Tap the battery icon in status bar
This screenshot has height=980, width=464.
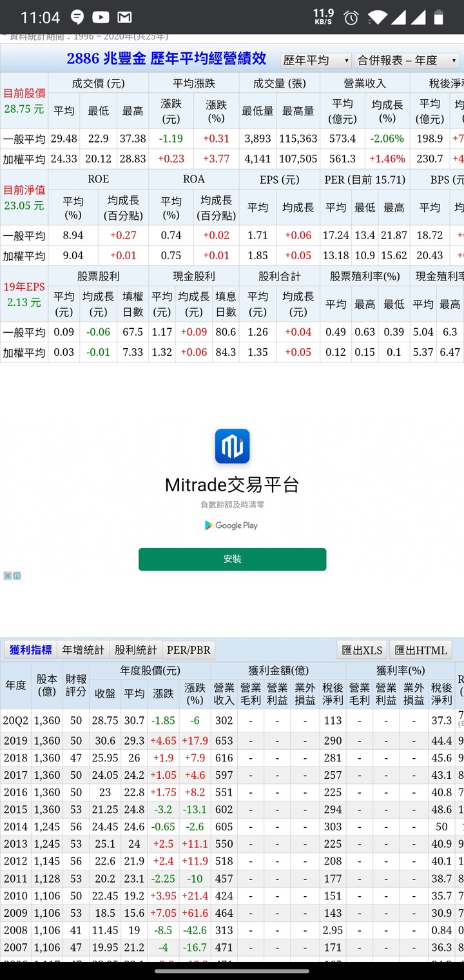click(439, 17)
